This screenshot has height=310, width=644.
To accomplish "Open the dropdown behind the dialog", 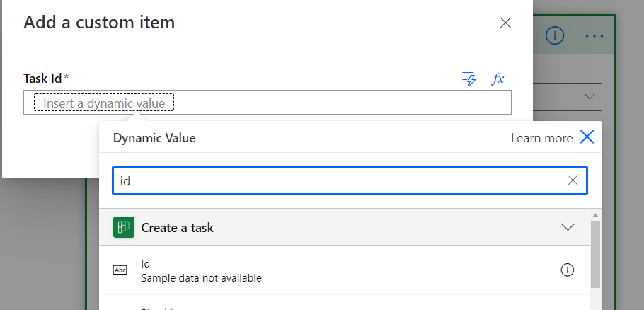I will click(x=590, y=96).
